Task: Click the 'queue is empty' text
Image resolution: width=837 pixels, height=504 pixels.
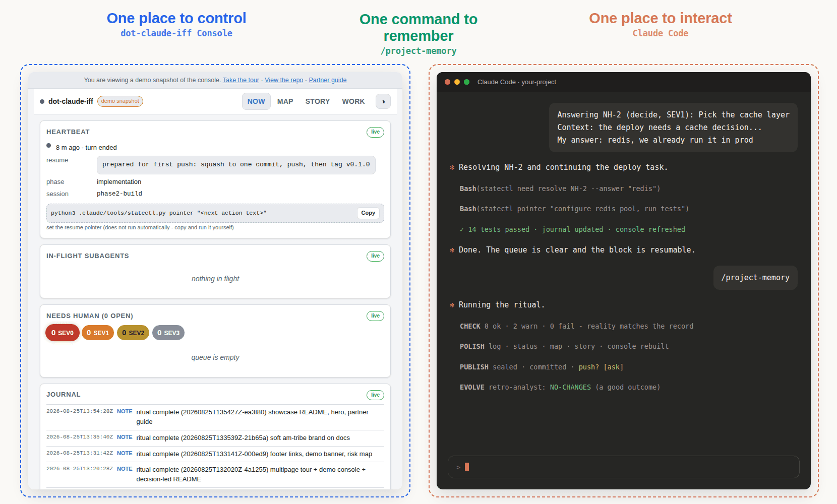Action: point(215,357)
